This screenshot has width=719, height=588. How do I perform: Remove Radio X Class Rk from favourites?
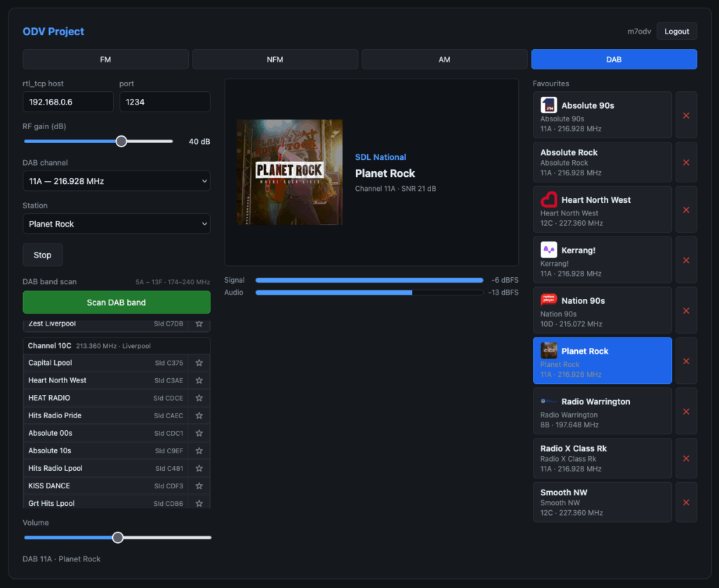tap(686, 458)
